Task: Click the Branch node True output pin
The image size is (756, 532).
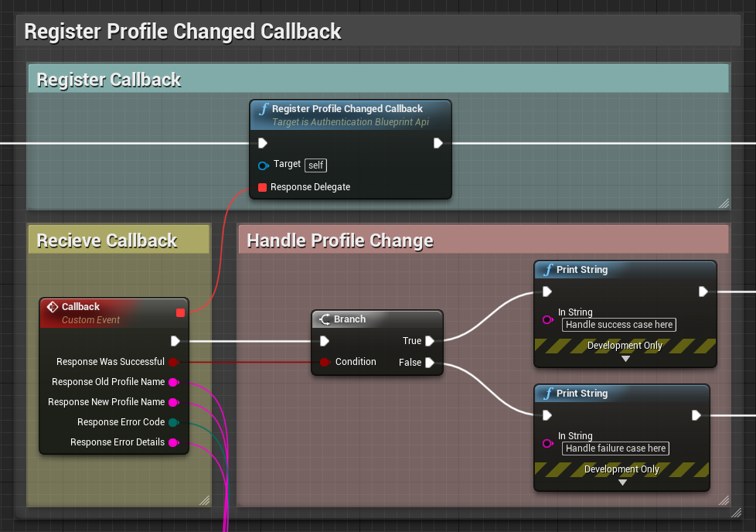Action: point(430,341)
